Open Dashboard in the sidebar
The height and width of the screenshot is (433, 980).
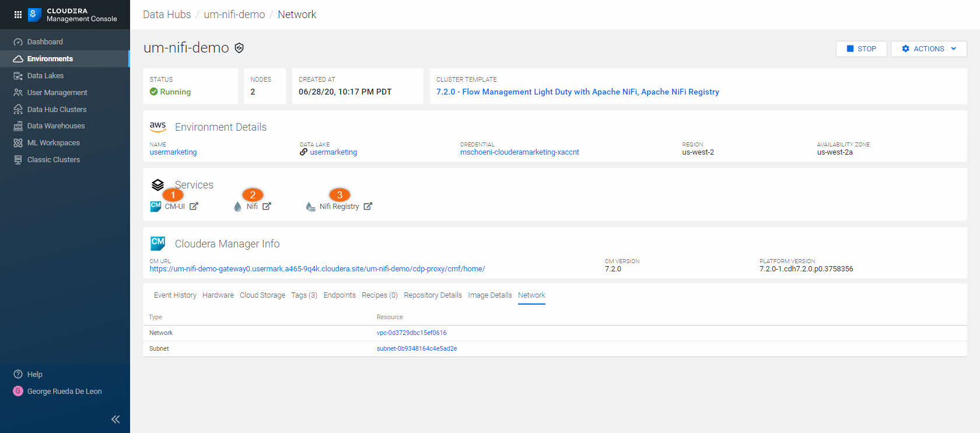(45, 42)
